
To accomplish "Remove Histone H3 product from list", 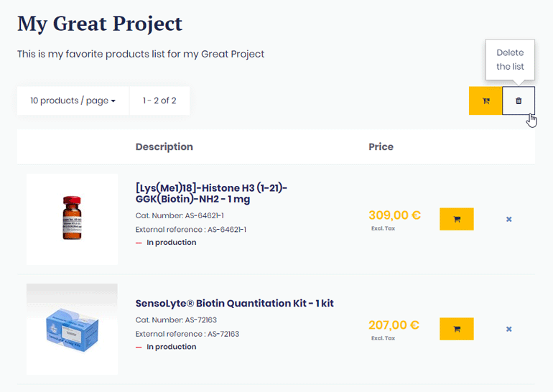I will pyautogui.click(x=509, y=219).
